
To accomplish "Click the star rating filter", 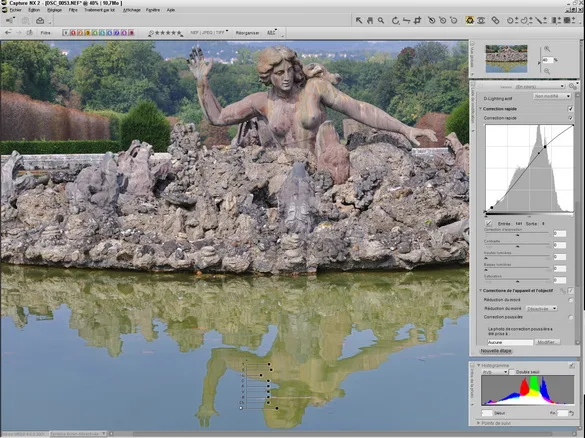I will (x=166, y=33).
